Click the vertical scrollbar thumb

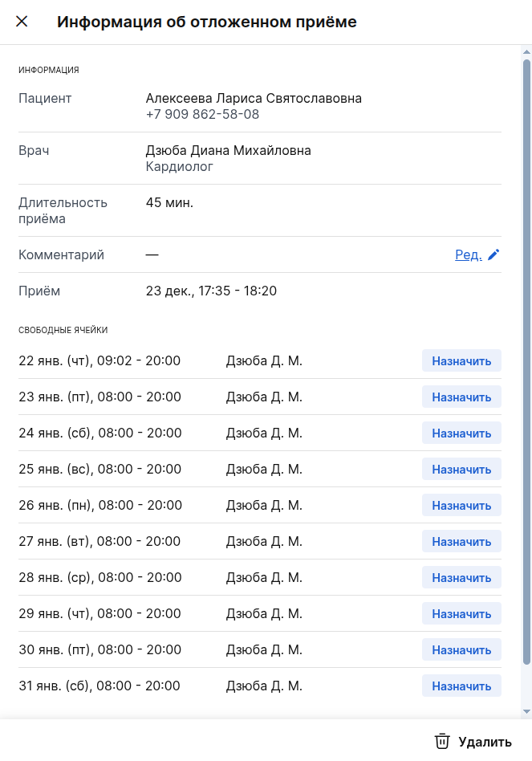[527, 361]
